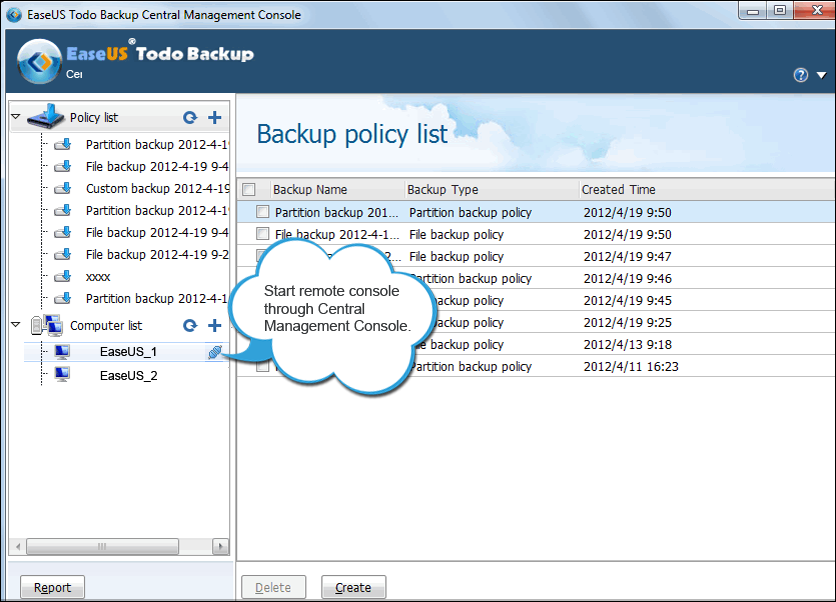
Task: Open the help question mark icon
Action: 800,75
